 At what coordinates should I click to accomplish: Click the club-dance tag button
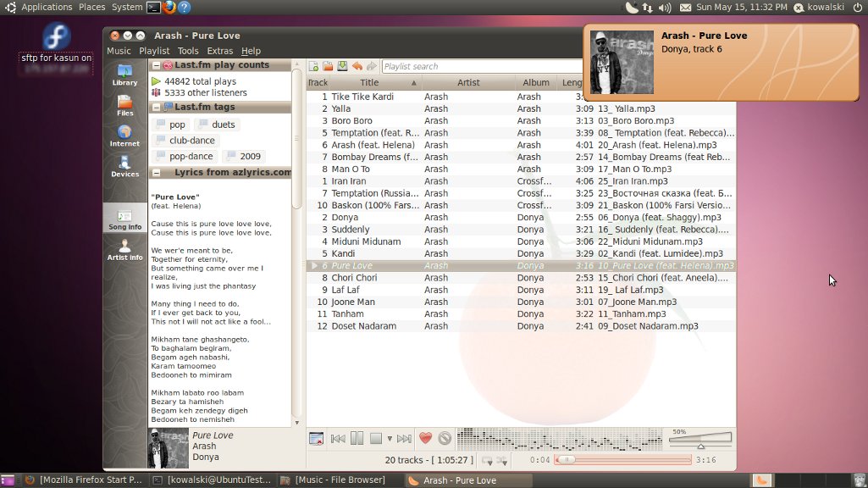pos(187,141)
